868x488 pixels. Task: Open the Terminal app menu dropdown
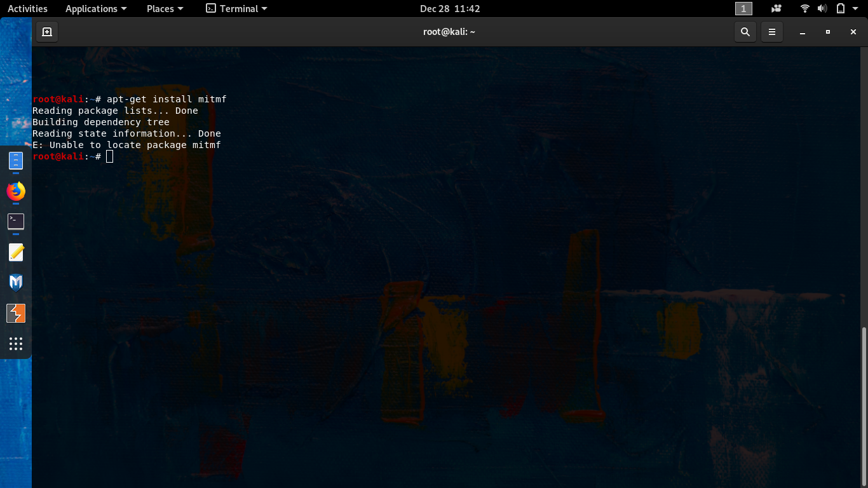[236, 9]
